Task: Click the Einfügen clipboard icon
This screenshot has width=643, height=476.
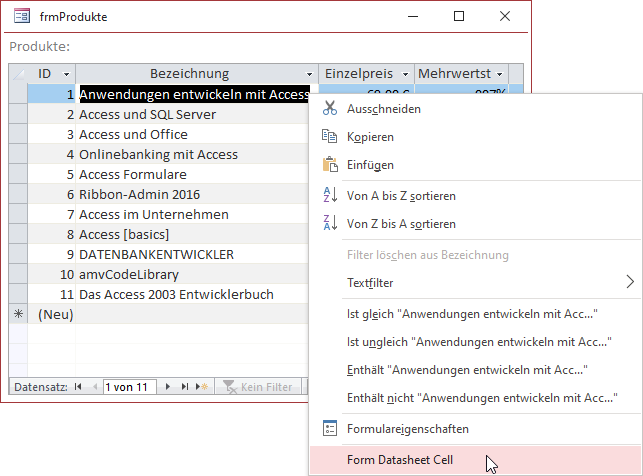Action: 330,164
